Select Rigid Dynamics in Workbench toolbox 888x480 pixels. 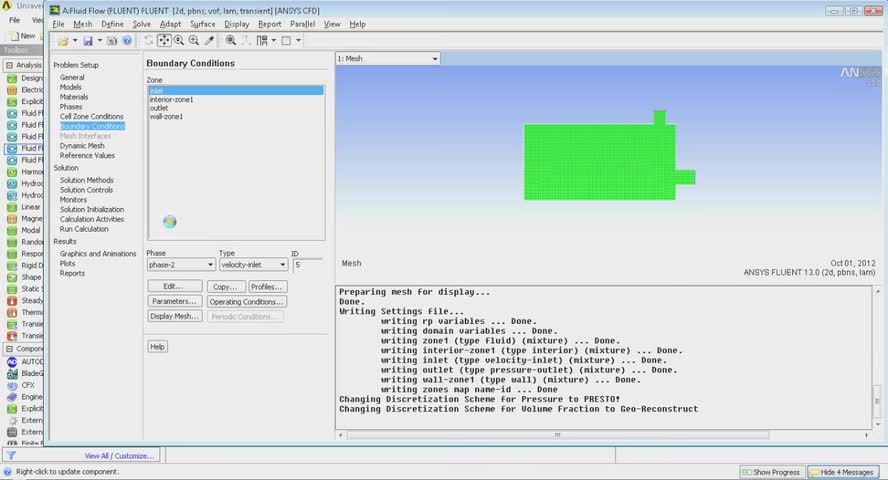[24, 265]
